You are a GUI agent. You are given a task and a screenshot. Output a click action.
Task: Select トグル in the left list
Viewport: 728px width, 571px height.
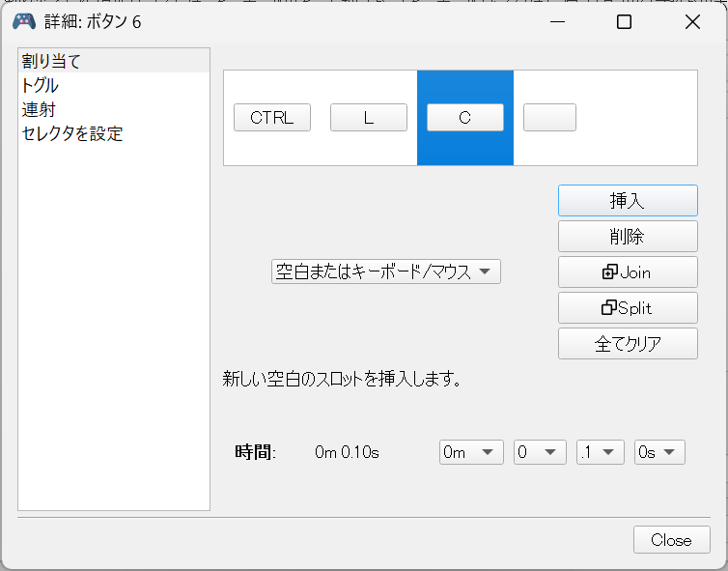tap(40, 86)
